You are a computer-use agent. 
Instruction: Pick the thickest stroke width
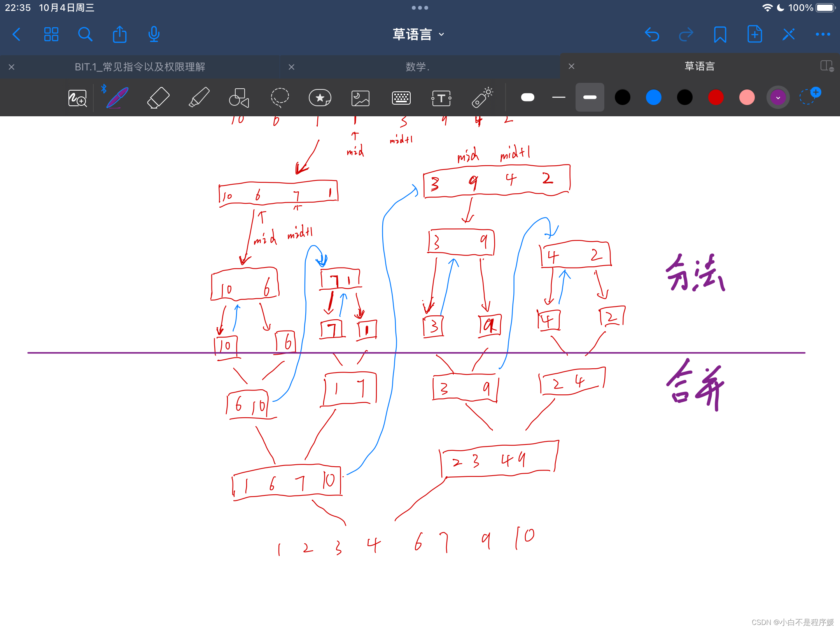point(528,98)
